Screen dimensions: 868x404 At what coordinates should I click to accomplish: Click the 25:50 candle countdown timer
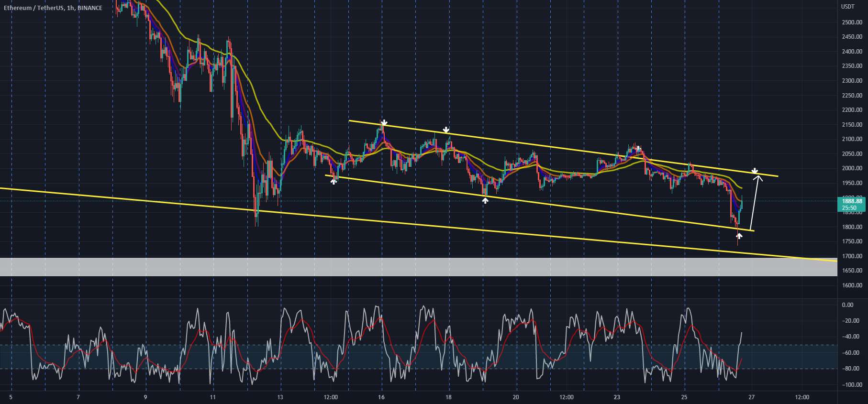click(x=850, y=208)
